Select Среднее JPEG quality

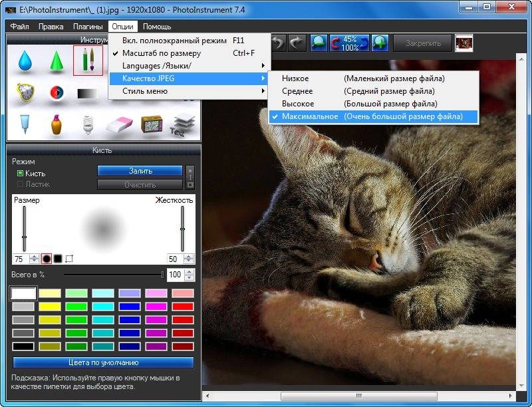pyautogui.click(x=373, y=91)
